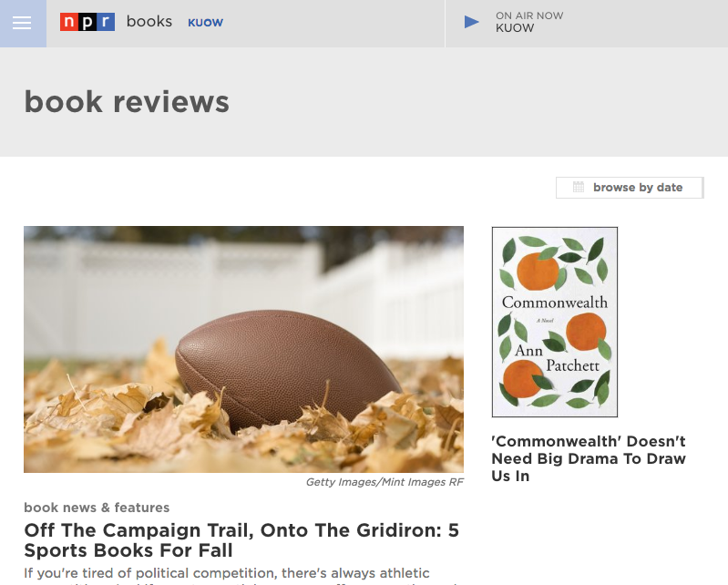Open the book news & features category
The height and width of the screenshot is (585, 728).
97,508
